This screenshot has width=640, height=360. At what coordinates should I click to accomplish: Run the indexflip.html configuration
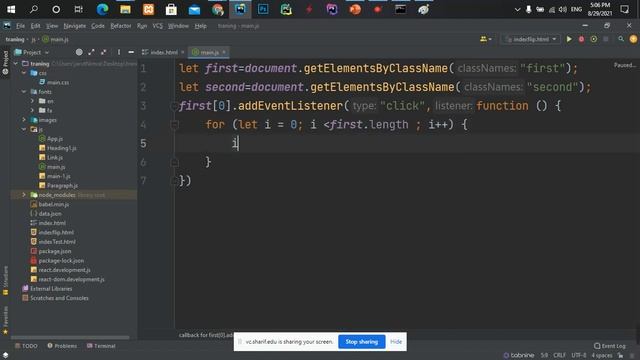(x=569, y=39)
